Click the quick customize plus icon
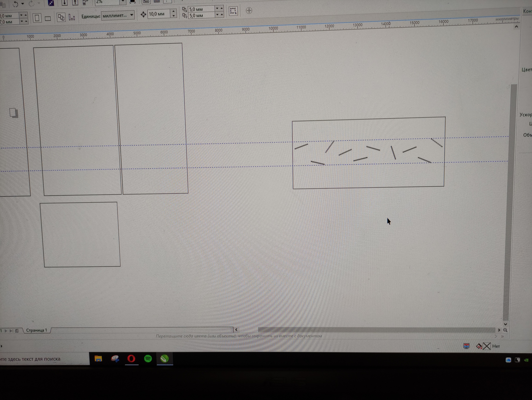Screen dimensions: 532x400 [x=249, y=11]
